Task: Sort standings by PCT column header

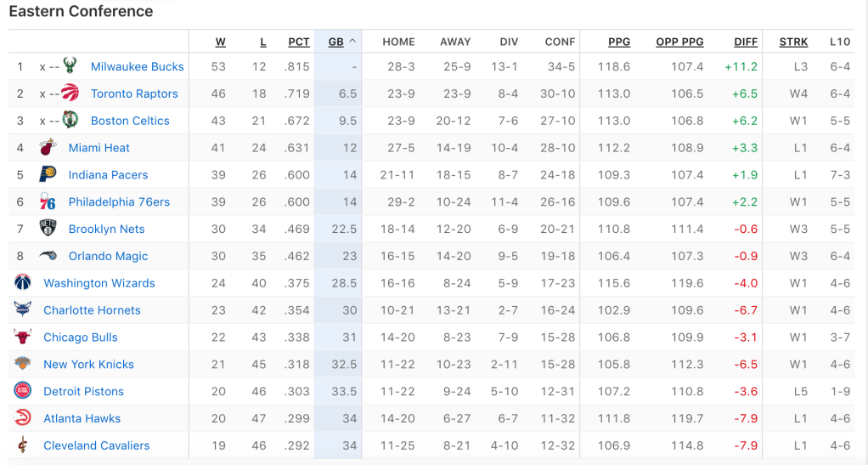Action: coord(298,42)
